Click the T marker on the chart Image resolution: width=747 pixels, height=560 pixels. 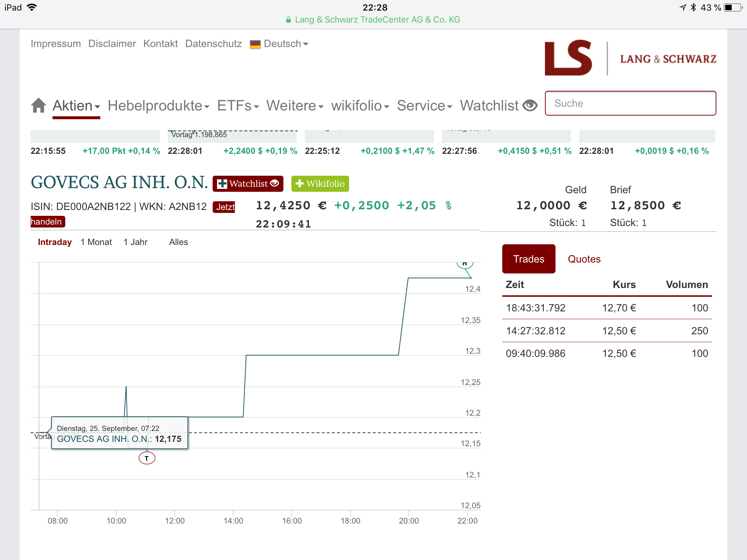coord(147,458)
